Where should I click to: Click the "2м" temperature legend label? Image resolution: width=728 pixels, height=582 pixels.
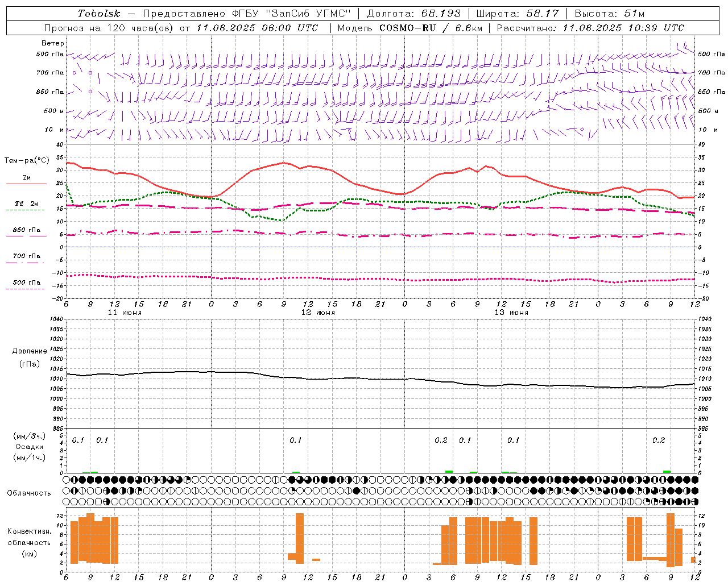click(x=27, y=178)
